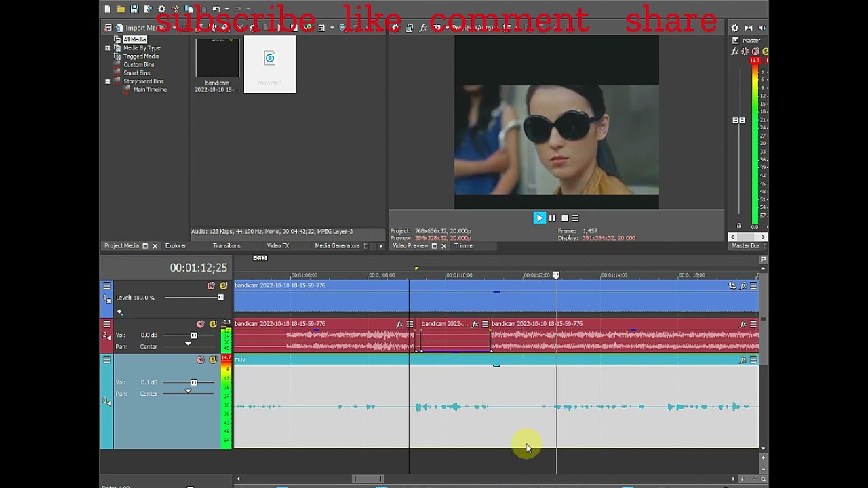
Task: Click the timeline horizontal scrollbar thumb
Action: coord(368,479)
